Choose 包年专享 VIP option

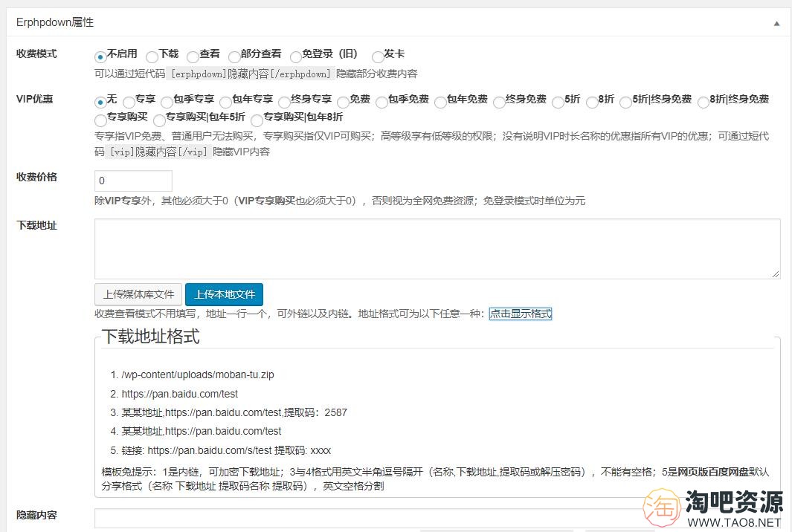[x=225, y=102]
